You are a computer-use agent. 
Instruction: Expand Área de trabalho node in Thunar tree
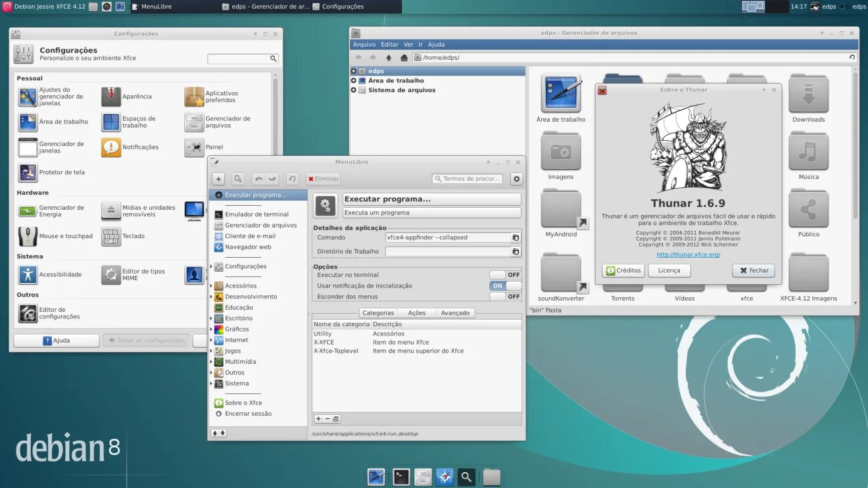(354, 81)
